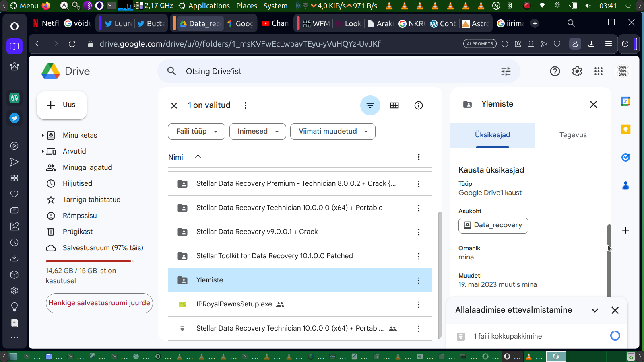
Task: Switch to the Netflix browser tab
Action: point(46,23)
